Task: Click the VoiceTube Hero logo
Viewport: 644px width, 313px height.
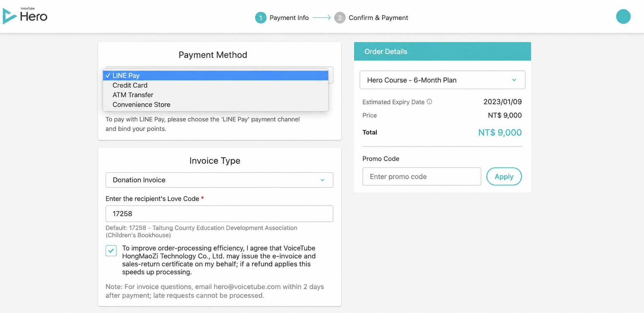Action: coord(25,16)
